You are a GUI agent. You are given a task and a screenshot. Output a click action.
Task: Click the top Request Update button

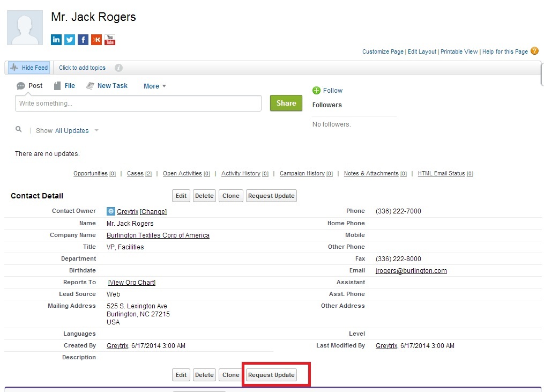click(x=271, y=196)
